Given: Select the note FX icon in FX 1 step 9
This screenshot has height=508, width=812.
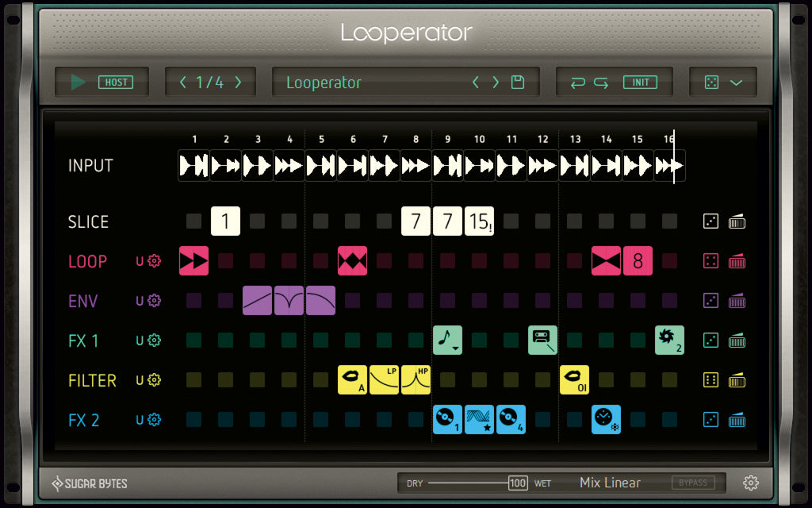Looking at the screenshot, I should pos(447,340).
